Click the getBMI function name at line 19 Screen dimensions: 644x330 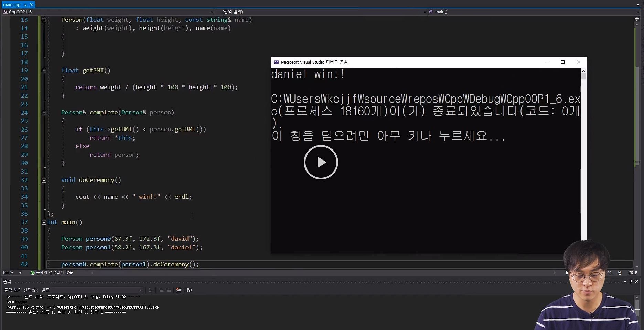(93, 71)
